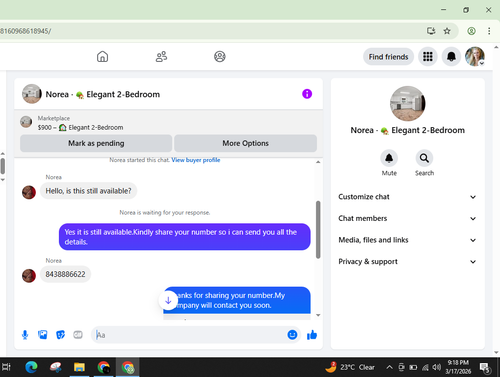Click Find friends button
Image resolution: width=500 pixels, height=377 pixels.
pos(388,57)
